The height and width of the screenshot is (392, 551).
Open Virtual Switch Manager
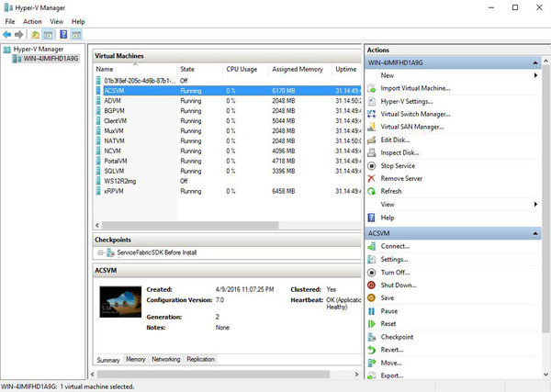pyautogui.click(x=415, y=114)
